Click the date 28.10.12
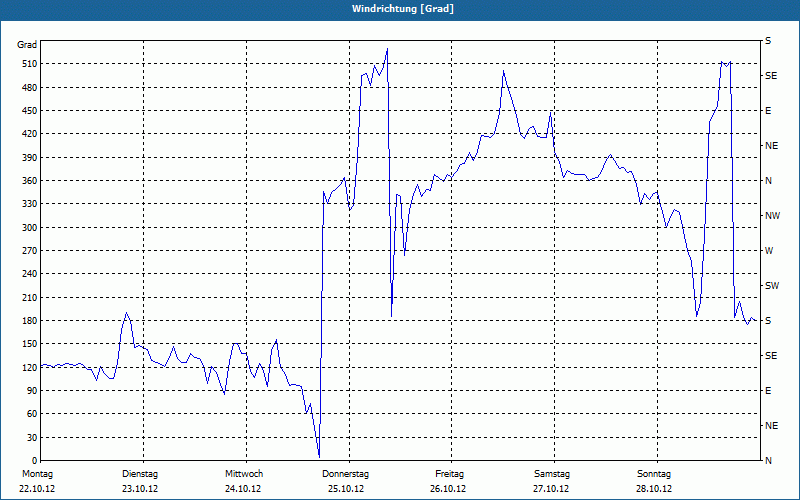Image resolution: width=800 pixels, height=500 pixels. (654, 489)
